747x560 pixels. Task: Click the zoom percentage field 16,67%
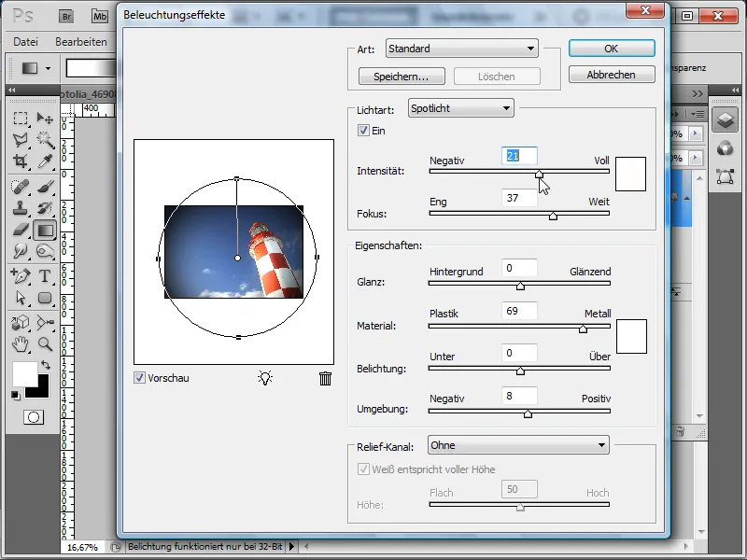(x=82, y=547)
